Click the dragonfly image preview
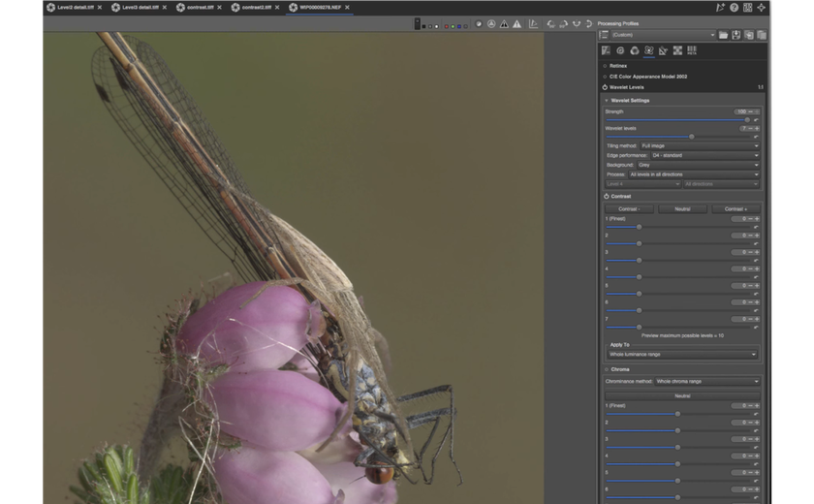Viewport: 814px width, 504px height. pos(294,268)
